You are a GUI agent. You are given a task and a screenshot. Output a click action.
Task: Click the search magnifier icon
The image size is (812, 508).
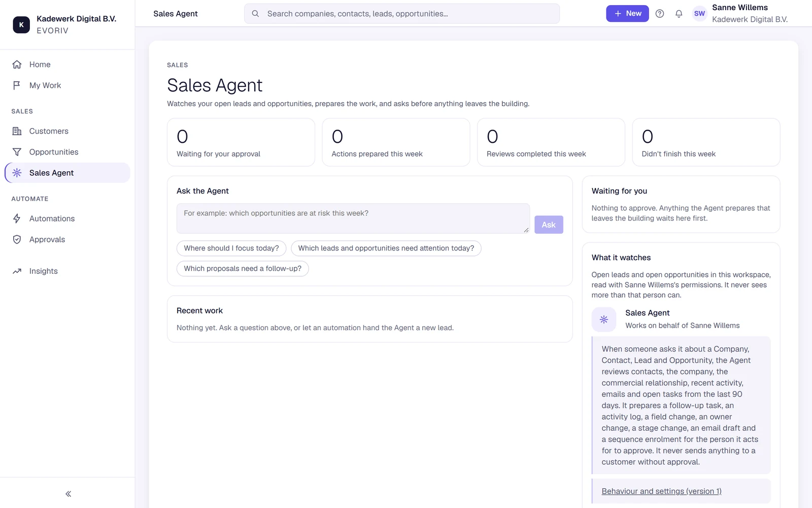tap(255, 14)
